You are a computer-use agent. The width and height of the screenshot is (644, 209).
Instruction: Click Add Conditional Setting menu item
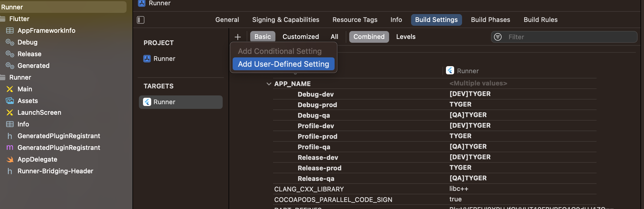[280, 51]
